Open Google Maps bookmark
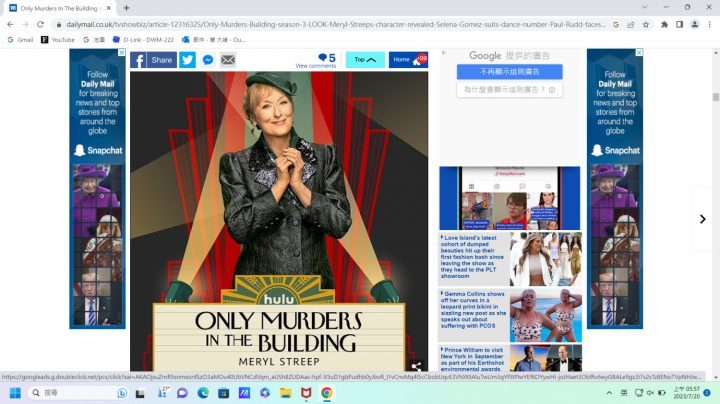 pyautogui.click(x=94, y=40)
